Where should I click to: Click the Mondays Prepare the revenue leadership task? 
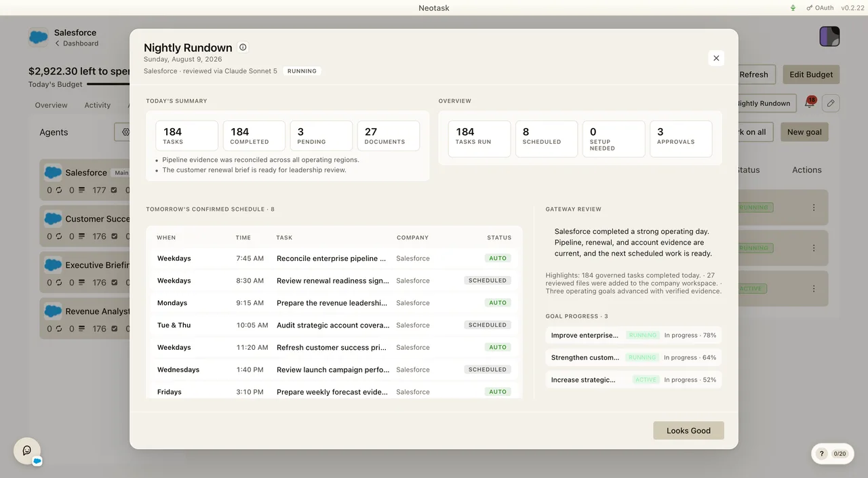click(334, 303)
